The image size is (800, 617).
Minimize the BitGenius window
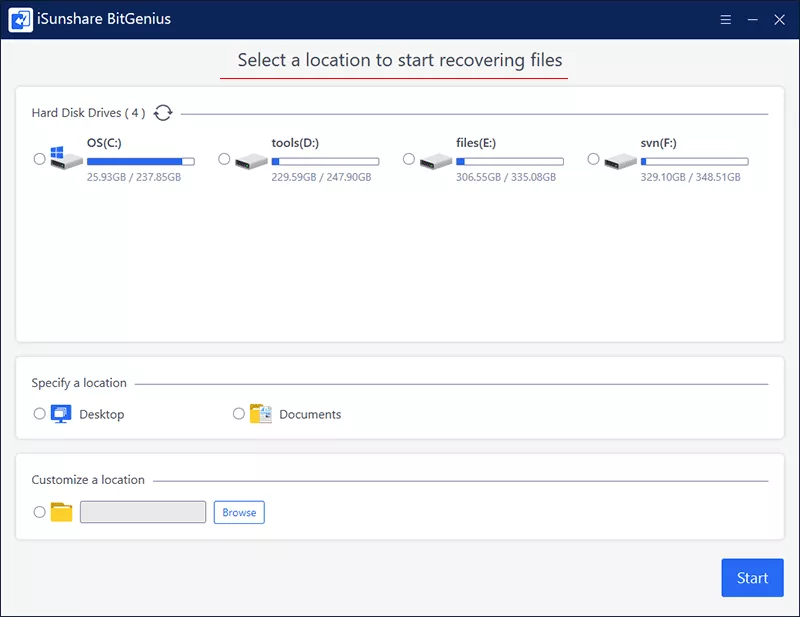pyautogui.click(x=753, y=19)
